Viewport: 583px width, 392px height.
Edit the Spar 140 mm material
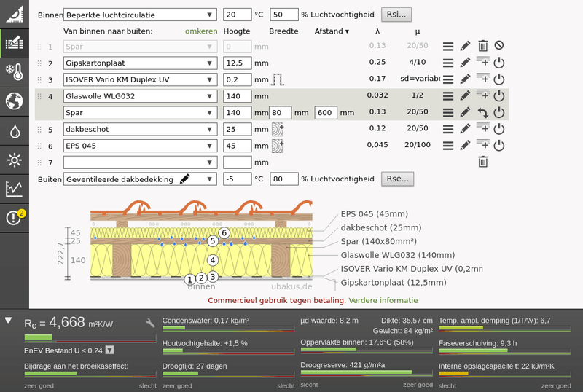465,111
